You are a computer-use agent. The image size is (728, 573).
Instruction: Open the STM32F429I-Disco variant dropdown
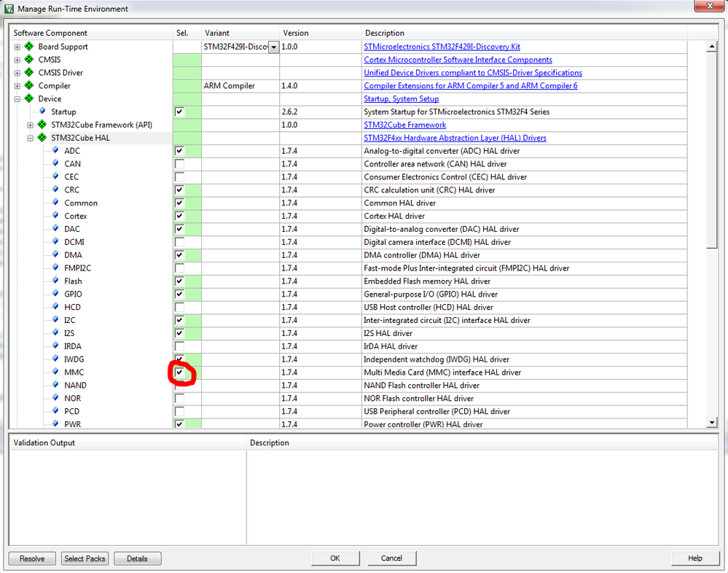tap(274, 47)
